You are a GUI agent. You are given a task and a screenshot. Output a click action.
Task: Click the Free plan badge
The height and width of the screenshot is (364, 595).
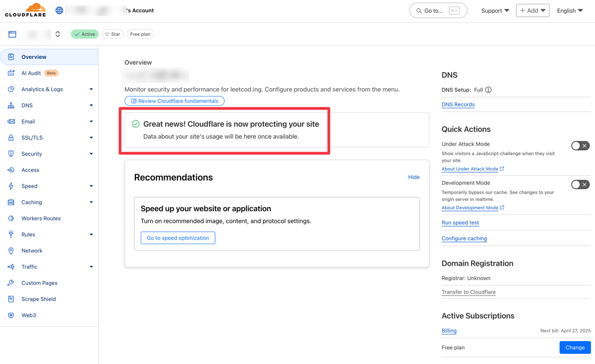click(x=140, y=34)
